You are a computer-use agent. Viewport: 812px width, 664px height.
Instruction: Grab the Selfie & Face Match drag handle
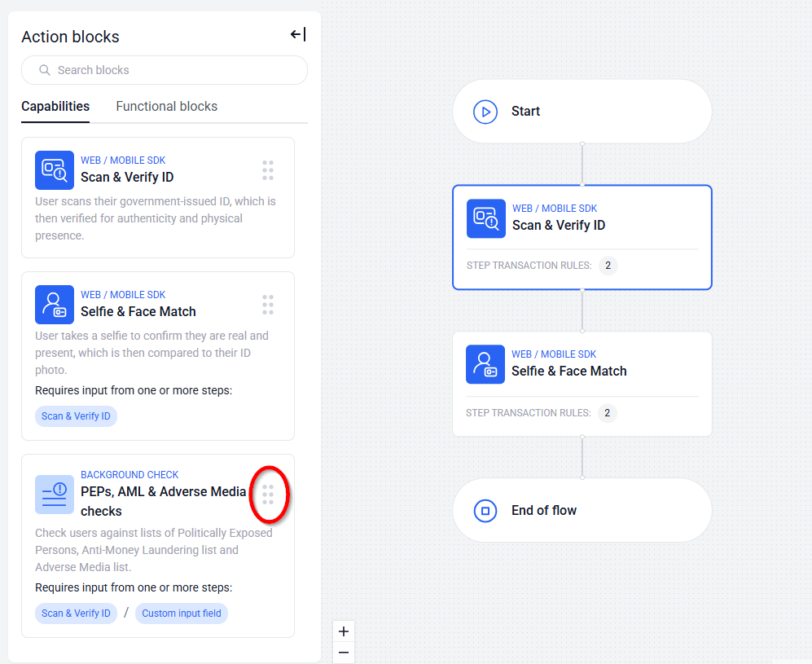tap(268, 305)
